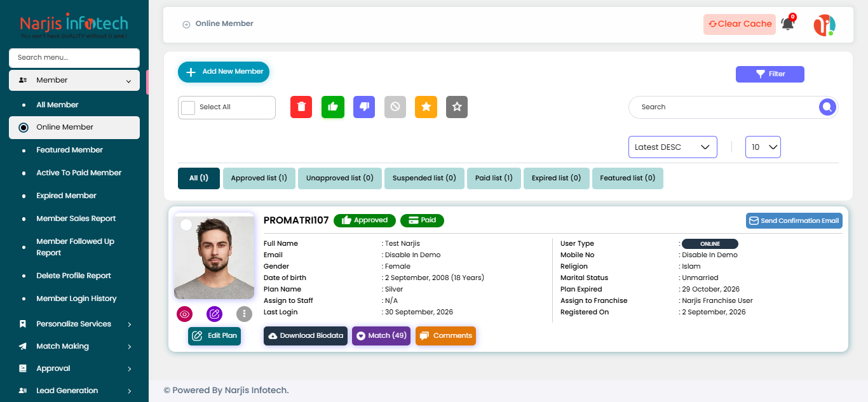Click the Approval sidebar icon
The height and width of the screenshot is (402, 868).
pos(23,368)
